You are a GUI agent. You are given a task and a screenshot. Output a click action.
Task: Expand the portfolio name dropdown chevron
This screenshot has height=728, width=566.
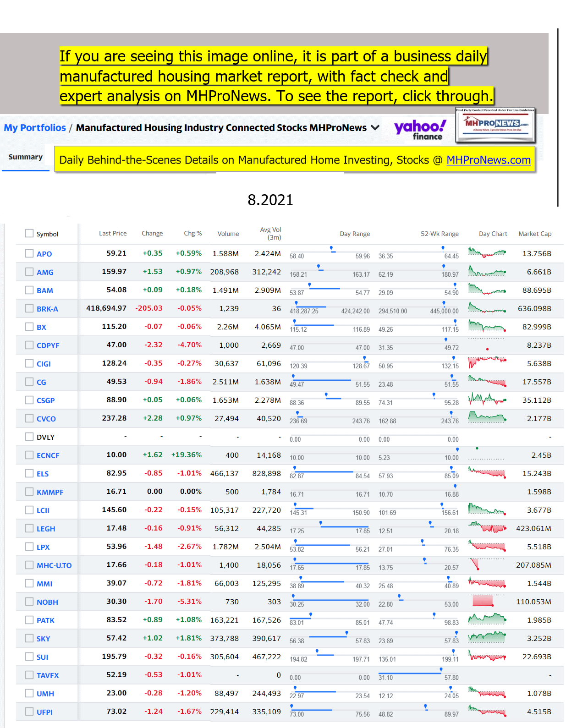click(375, 128)
